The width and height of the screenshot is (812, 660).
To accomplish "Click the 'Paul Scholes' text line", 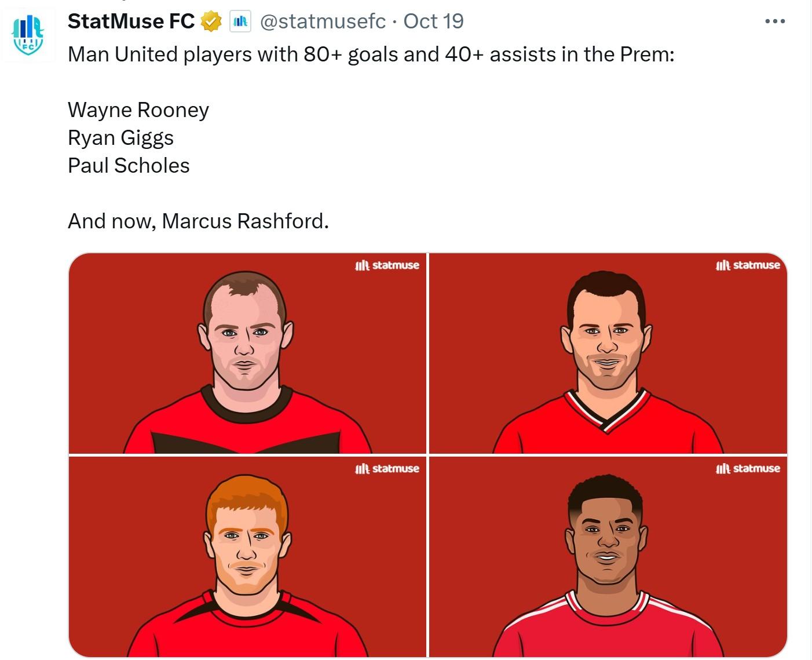I will point(129,166).
